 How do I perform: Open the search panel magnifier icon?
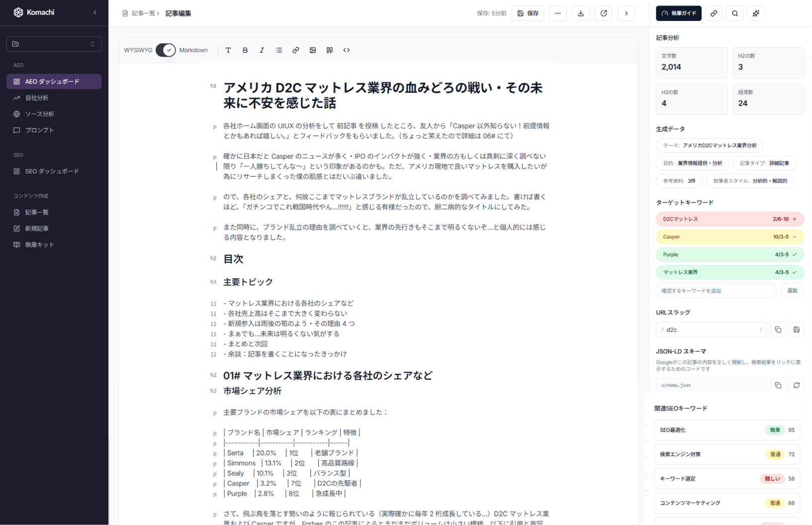[735, 13]
